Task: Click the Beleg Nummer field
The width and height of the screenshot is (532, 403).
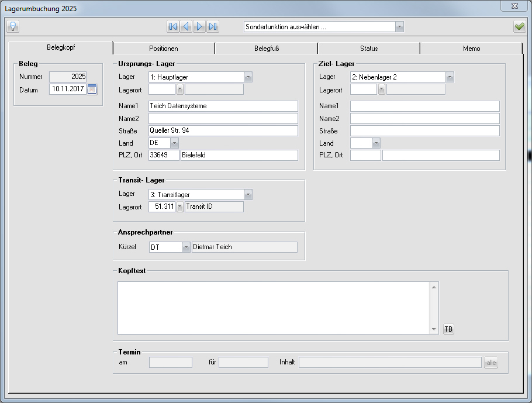Action: tap(68, 77)
